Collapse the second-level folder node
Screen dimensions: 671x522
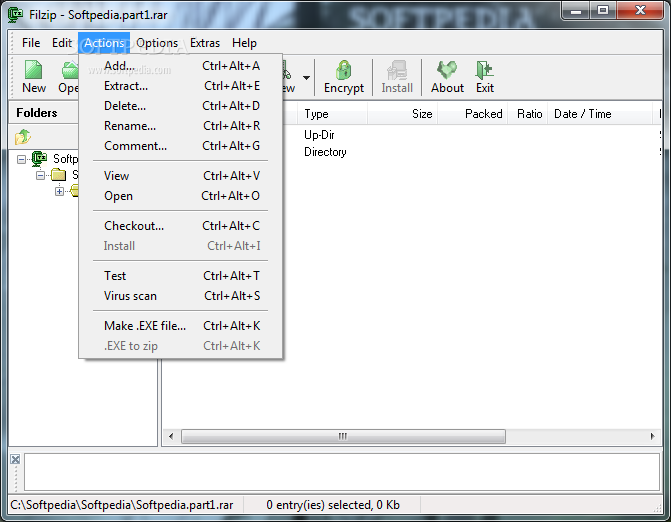click(40, 175)
